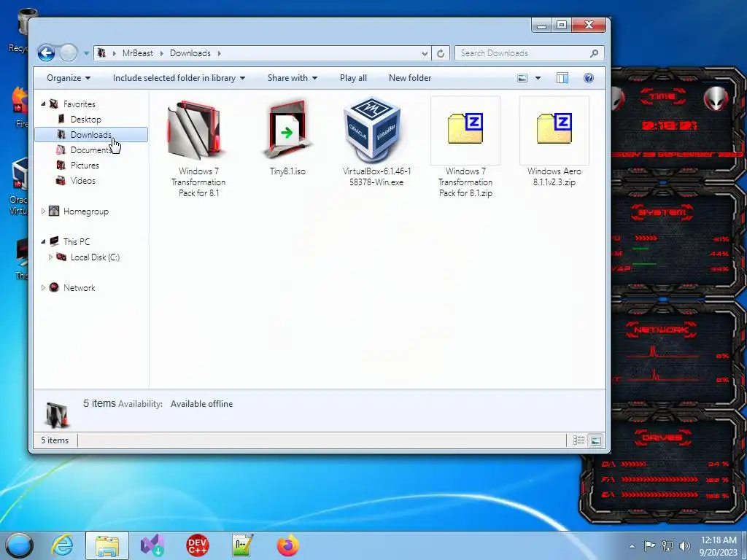Click the taskbar clock showing 12:18 AM
Image resolution: width=747 pixels, height=560 pixels.
[x=719, y=546]
